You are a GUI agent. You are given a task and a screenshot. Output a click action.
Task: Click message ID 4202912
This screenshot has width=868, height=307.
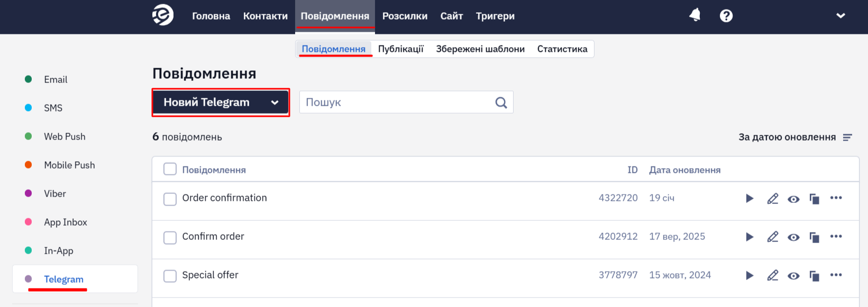[618, 236]
